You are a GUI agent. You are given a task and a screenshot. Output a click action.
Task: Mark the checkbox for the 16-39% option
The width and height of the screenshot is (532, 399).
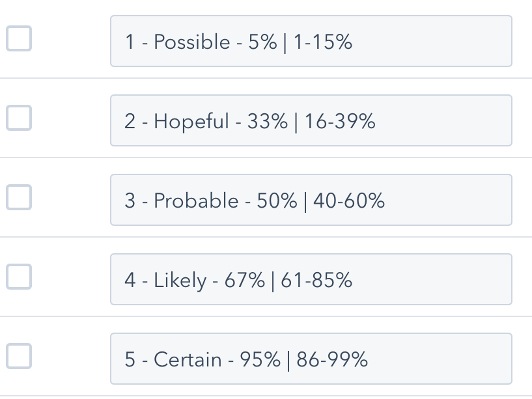point(19,118)
